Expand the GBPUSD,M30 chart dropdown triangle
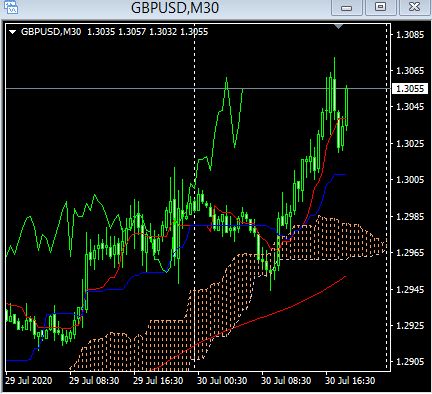Screen dimensions: 432x394 click(13, 32)
